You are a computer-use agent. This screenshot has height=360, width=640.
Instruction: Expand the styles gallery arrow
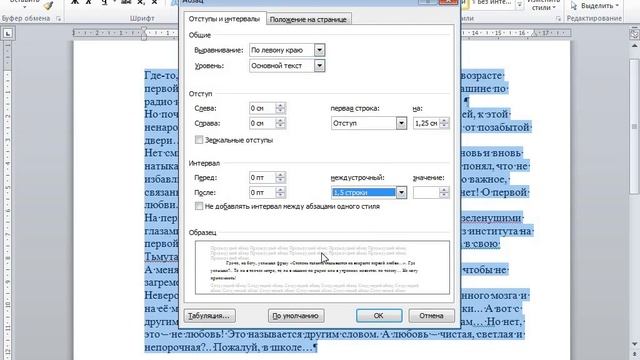pyautogui.click(x=519, y=5)
